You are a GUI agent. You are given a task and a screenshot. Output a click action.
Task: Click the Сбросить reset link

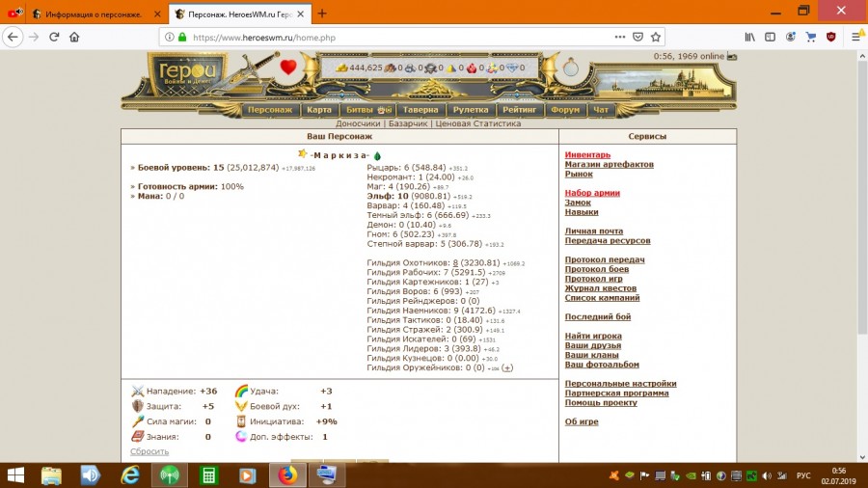coord(149,451)
